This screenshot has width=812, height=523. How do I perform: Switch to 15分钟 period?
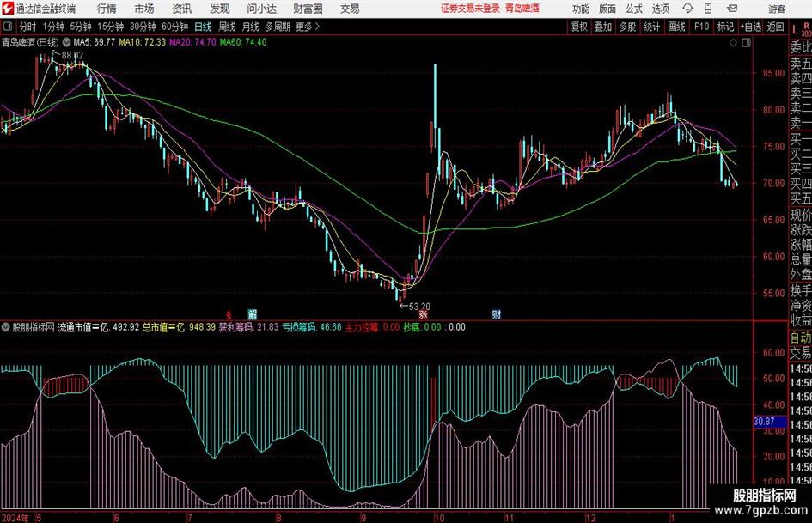point(110,27)
